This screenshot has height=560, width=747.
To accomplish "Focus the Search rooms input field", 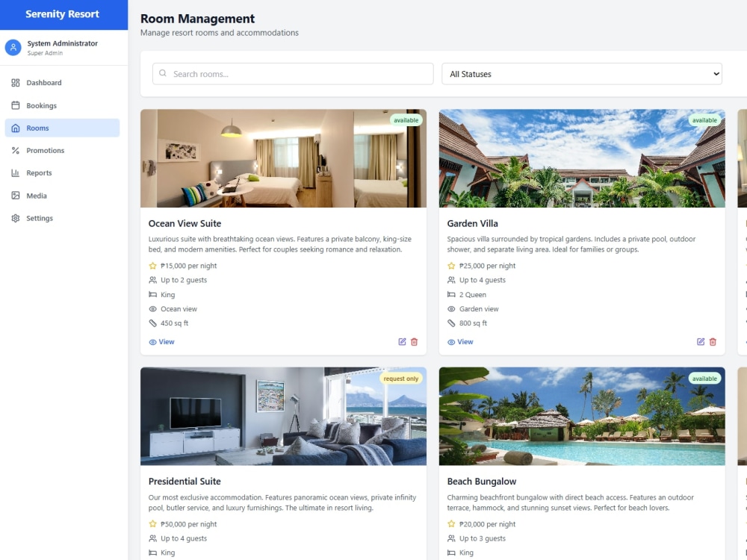I will pyautogui.click(x=293, y=74).
